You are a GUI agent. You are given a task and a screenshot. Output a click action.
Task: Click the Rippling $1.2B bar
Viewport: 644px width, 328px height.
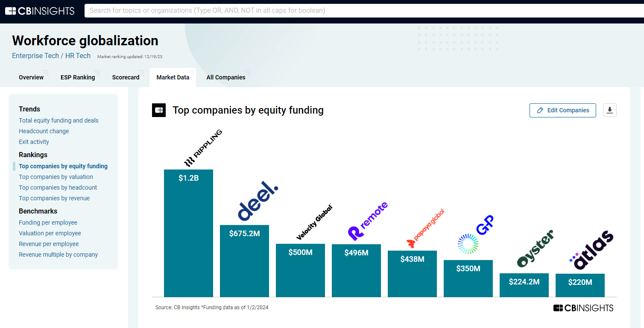coord(188,233)
